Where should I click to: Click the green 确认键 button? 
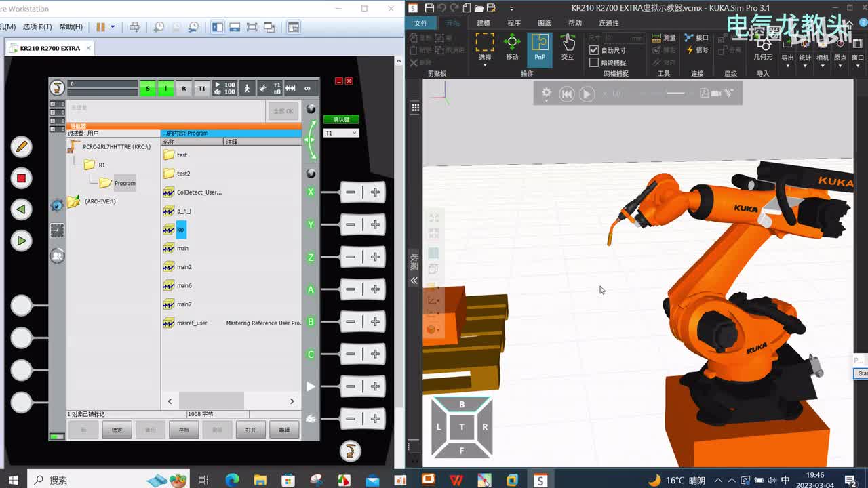(341, 119)
